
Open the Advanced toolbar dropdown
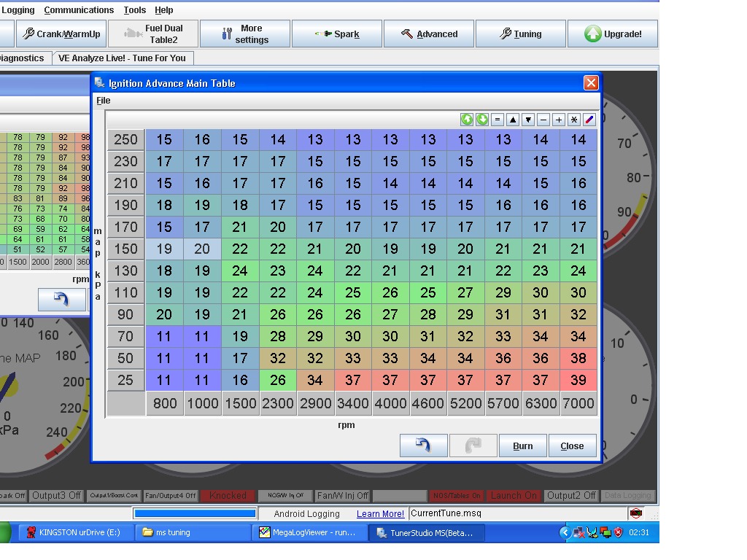429,34
